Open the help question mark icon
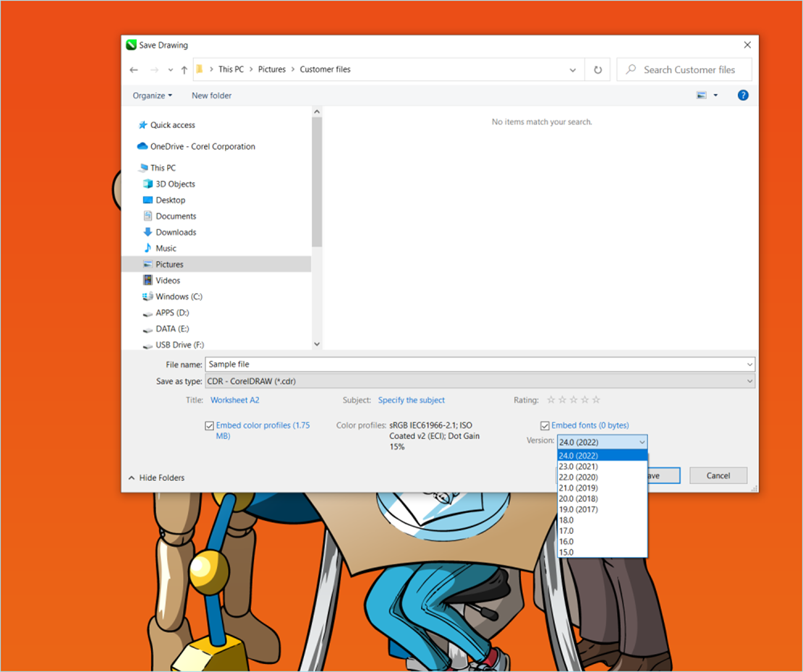 (x=742, y=95)
